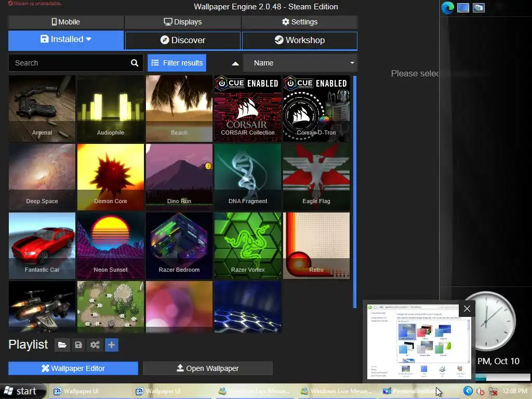Select the Fantastic Car wallpaper
This screenshot has width=532, height=399.
pyautogui.click(x=42, y=246)
